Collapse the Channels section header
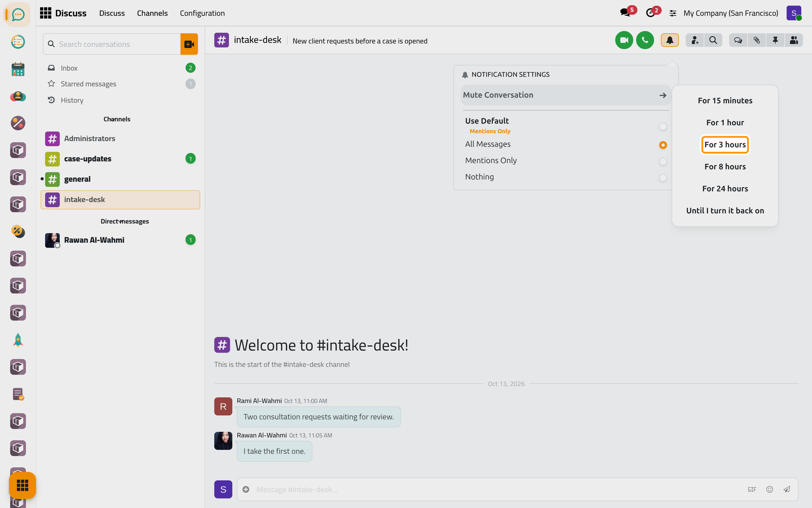Viewport: 812px width, 508px height. click(117, 119)
